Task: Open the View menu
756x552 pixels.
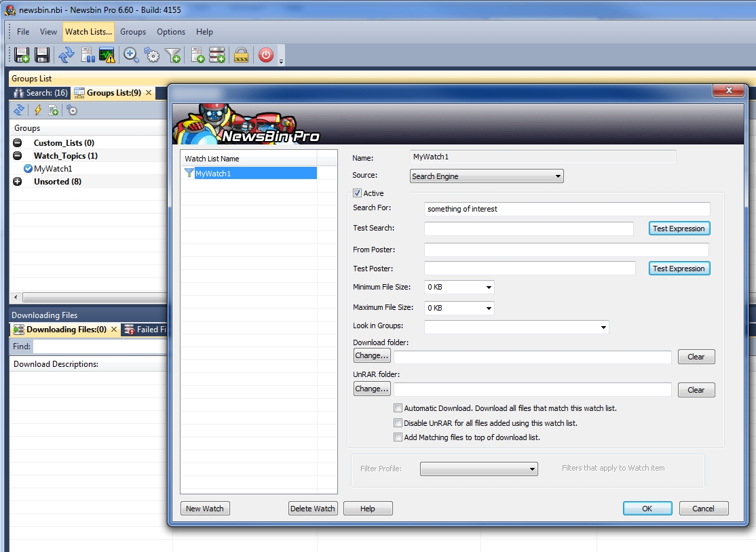Action: [48, 32]
